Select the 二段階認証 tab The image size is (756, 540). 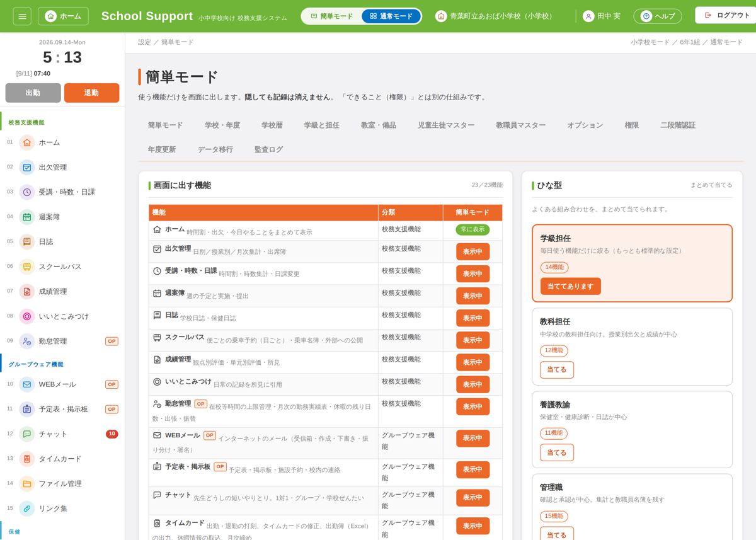[x=678, y=125]
